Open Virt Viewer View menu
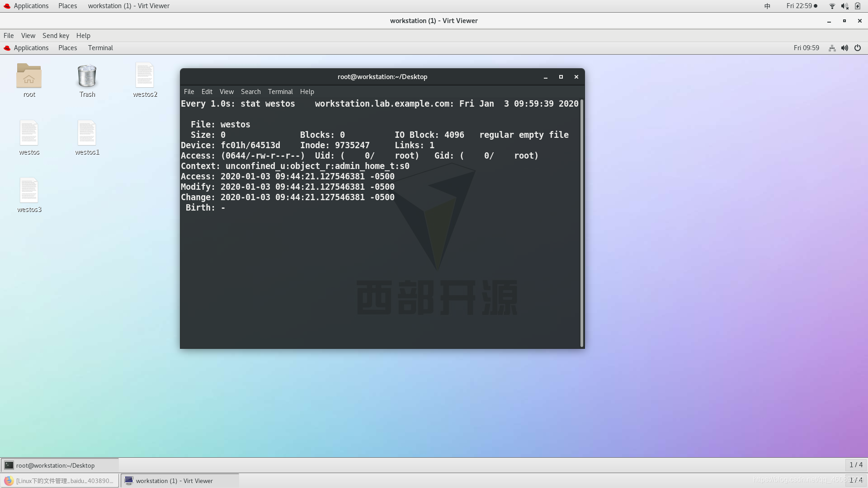The image size is (868, 488). (x=28, y=36)
